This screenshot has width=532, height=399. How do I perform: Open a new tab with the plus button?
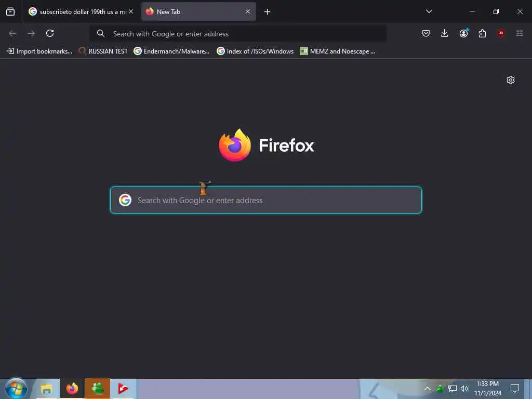pyautogui.click(x=268, y=12)
